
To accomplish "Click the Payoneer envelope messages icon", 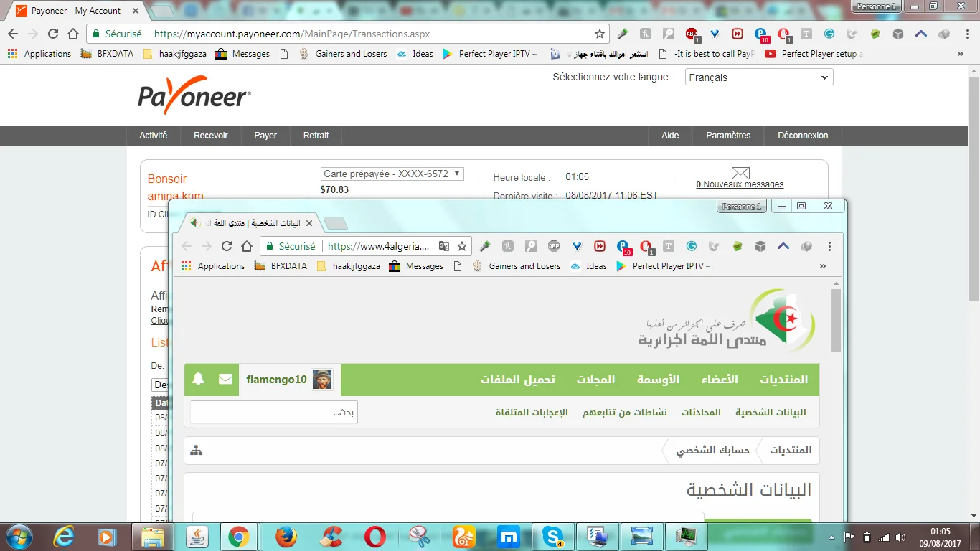I will (x=740, y=173).
